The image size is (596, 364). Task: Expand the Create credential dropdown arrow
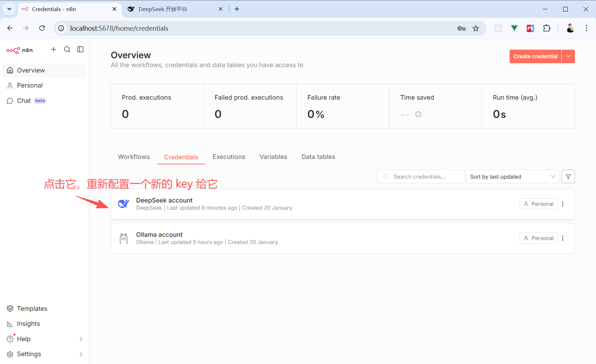coord(568,56)
